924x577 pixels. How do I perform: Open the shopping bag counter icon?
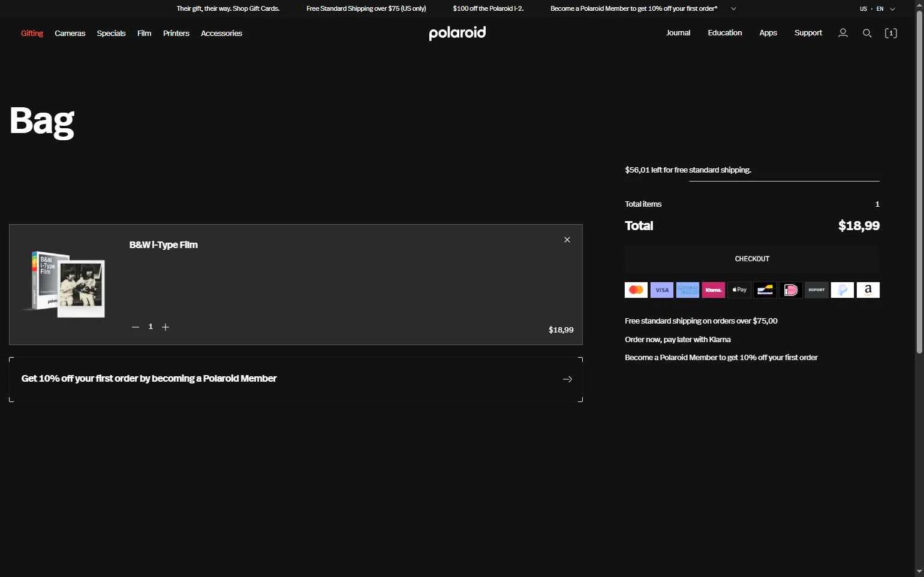(x=891, y=33)
